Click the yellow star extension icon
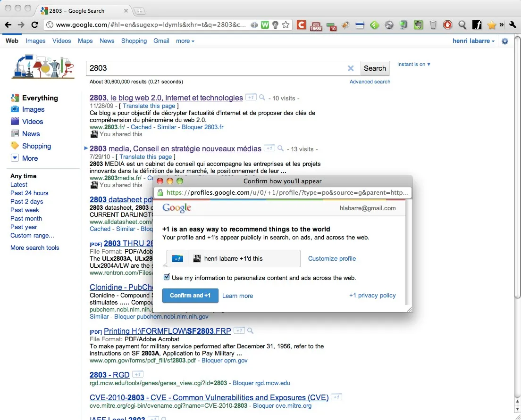Screen dimensions: 521x420 [491, 25]
